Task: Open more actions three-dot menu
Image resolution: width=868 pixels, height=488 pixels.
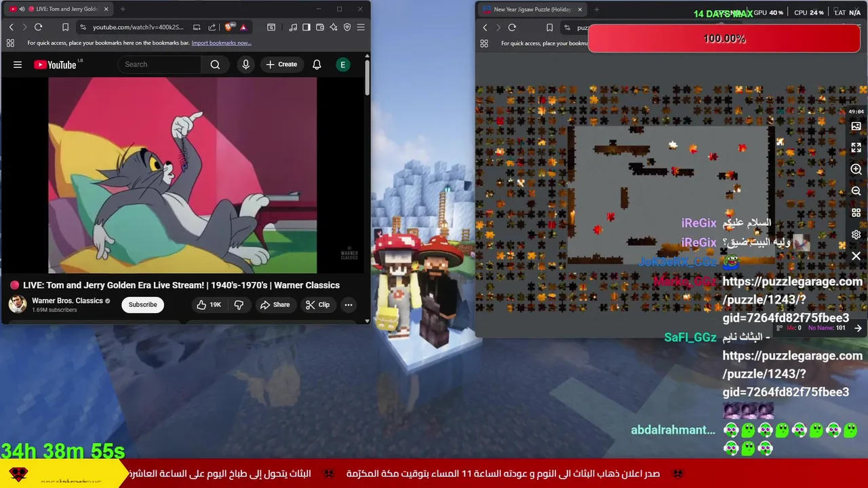Action: coord(349,304)
